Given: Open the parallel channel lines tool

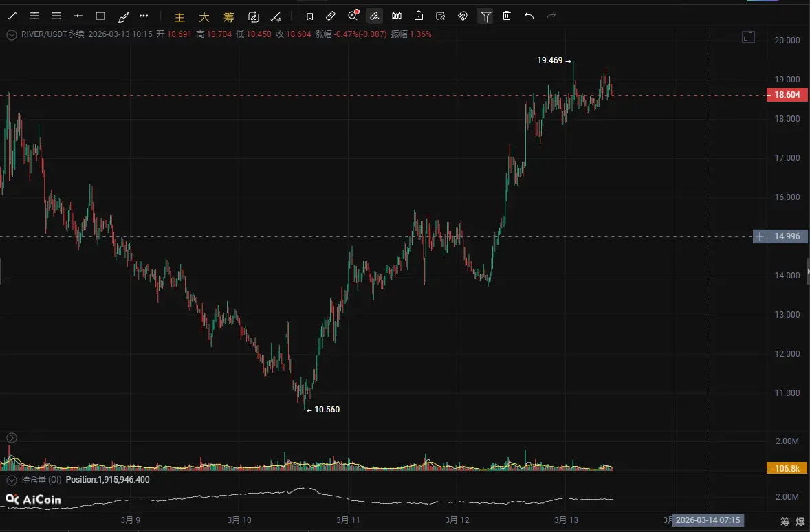Looking at the screenshot, I should (34, 16).
